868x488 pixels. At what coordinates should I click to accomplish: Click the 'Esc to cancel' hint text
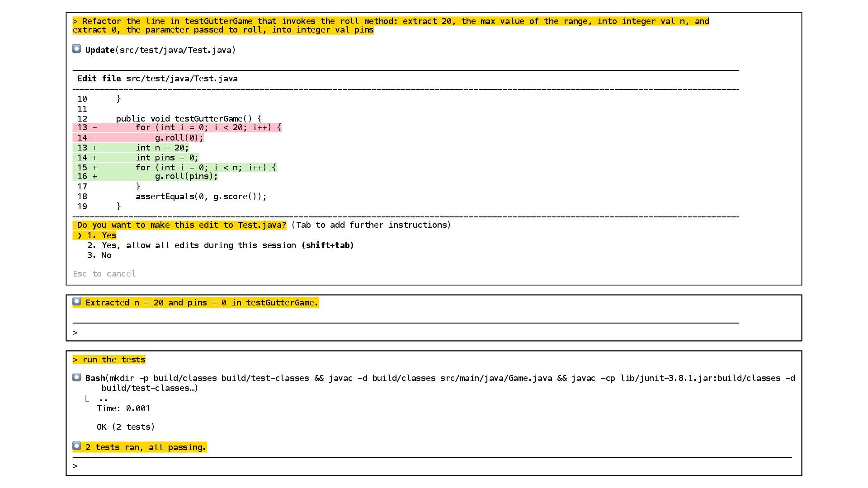(104, 274)
